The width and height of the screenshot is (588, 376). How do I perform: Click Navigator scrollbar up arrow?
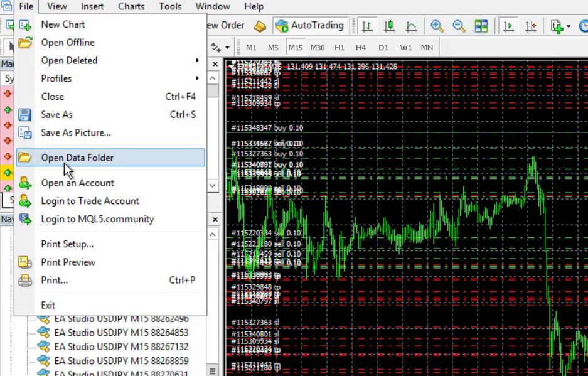point(213,235)
